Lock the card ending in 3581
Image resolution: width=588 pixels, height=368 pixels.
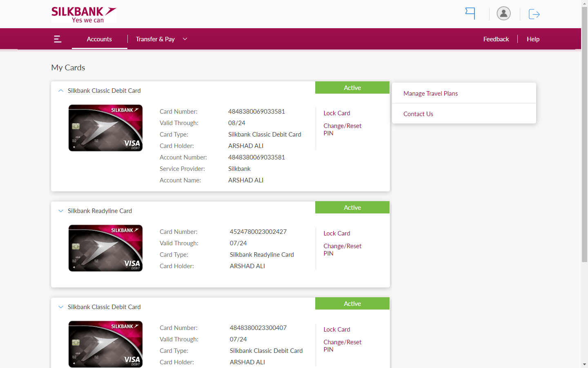tap(336, 113)
